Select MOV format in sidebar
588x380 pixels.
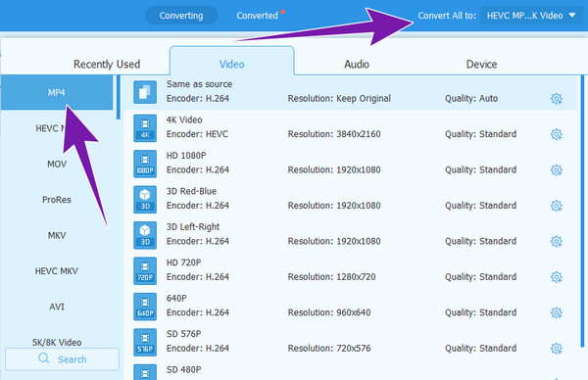pos(57,164)
